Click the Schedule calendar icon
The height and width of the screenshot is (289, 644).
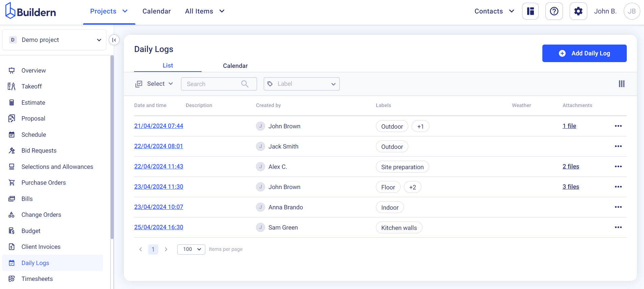(12, 135)
